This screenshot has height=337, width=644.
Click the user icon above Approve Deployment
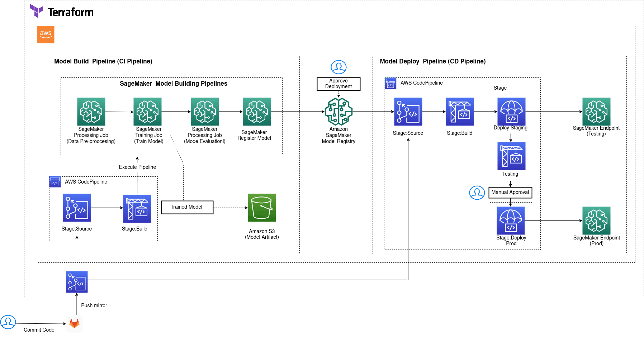tap(338, 67)
